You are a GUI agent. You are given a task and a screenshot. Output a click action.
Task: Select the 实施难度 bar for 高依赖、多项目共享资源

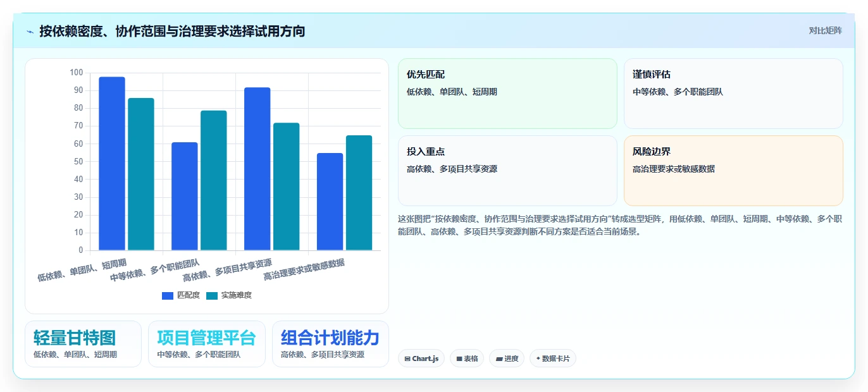click(x=287, y=187)
